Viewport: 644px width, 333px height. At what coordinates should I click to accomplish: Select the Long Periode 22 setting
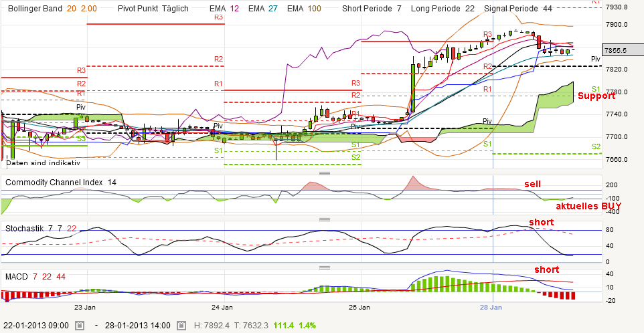[444, 9]
